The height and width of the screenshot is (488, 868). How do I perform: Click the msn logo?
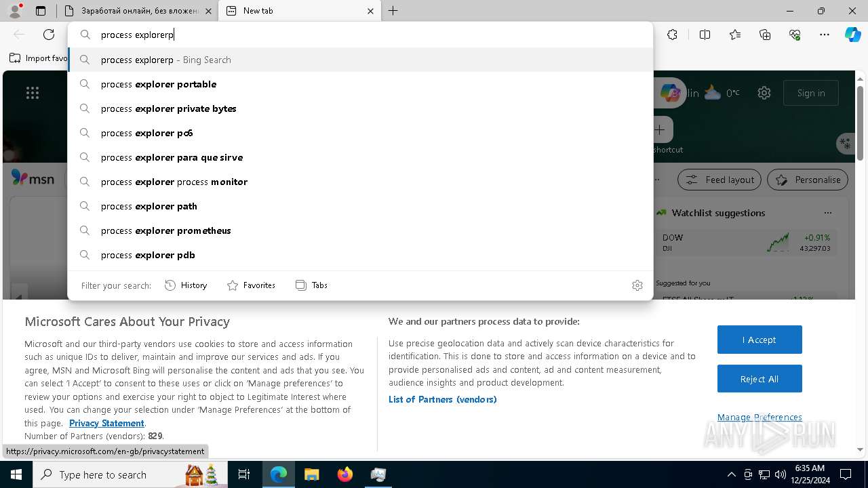[x=33, y=178]
